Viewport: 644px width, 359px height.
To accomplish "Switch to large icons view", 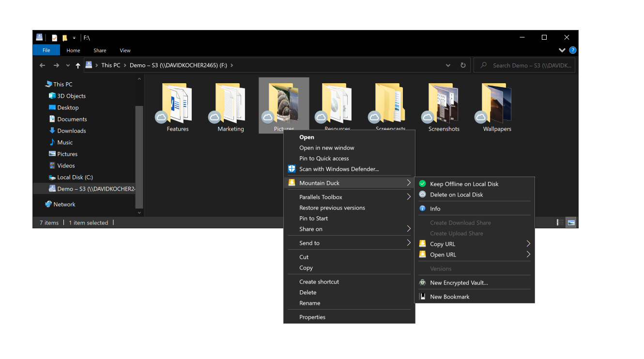I will pyautogui.click(x=571, y=223).
